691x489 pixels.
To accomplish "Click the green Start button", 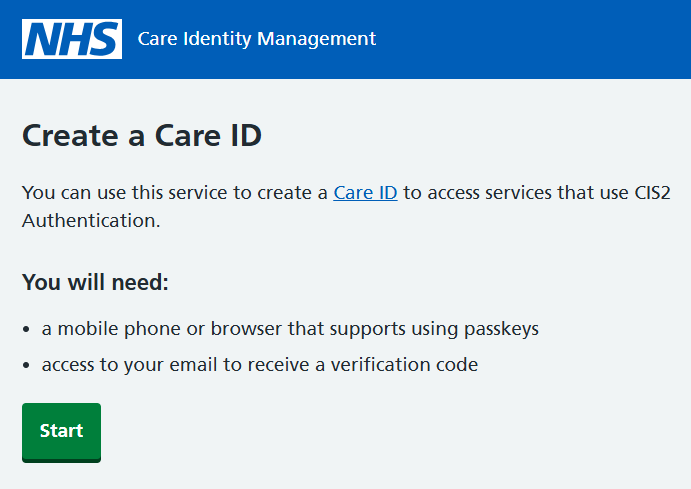I will click(x=61, y=432).
